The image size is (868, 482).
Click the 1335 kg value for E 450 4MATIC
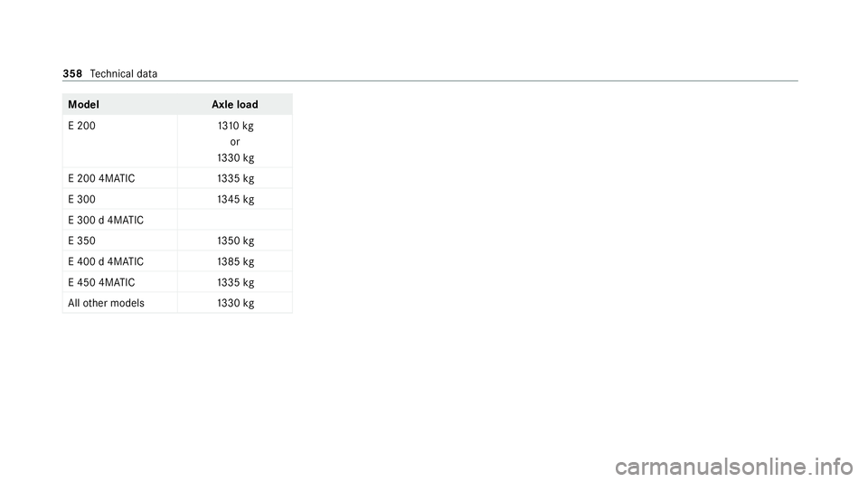235,282
